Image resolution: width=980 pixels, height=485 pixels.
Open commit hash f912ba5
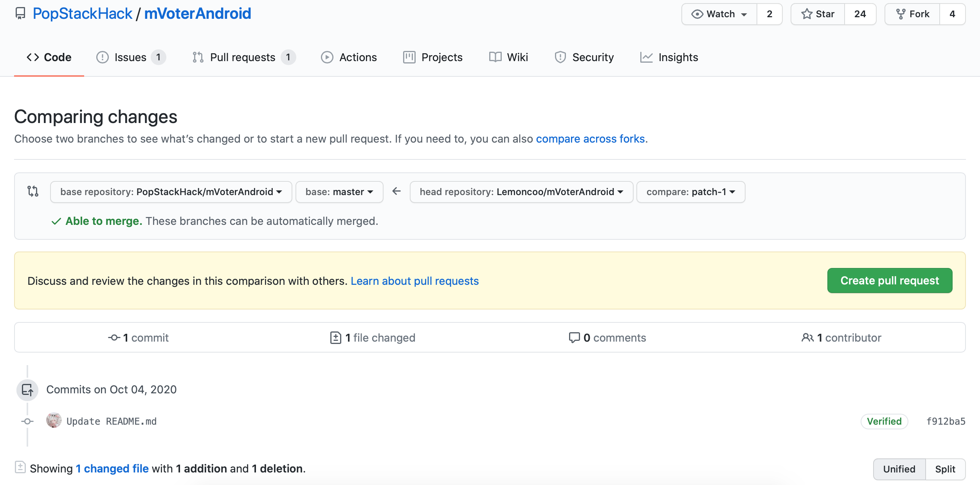[946, 422]
